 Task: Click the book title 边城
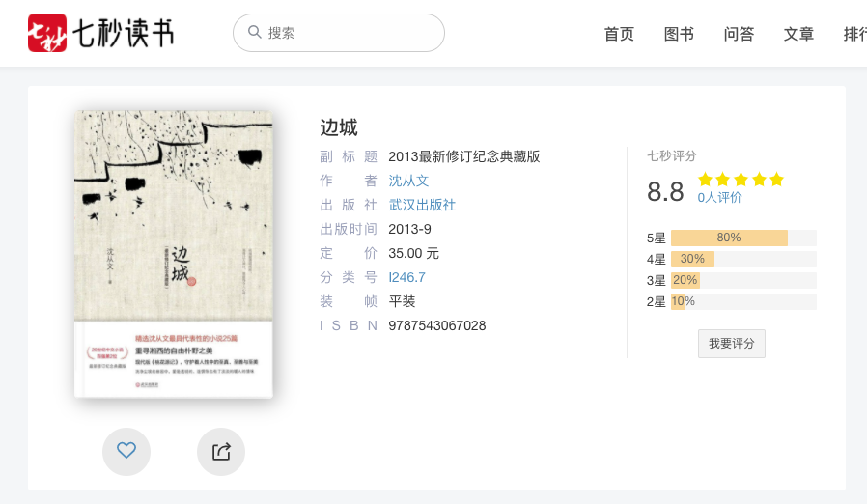tap(338, 127)
